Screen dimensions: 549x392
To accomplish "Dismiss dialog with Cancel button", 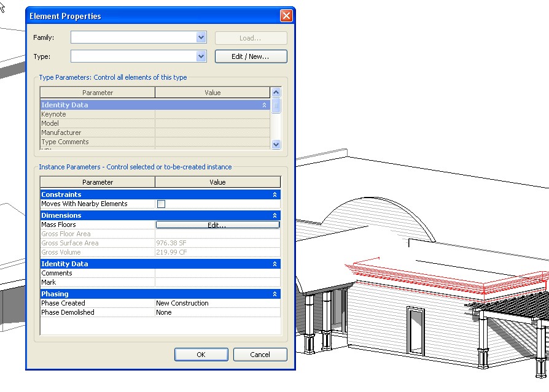I will point(260,355).
